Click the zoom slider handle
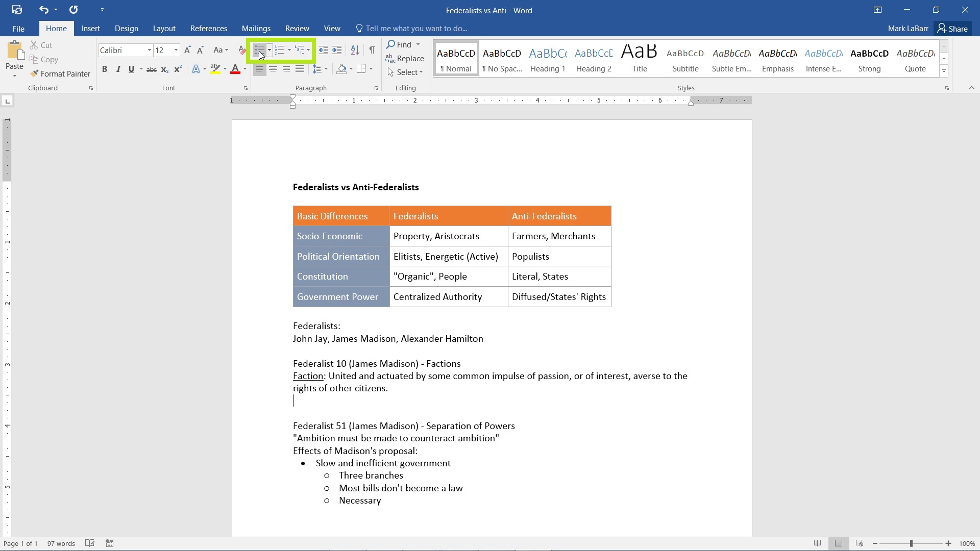The height and width of the screenshot is (551, 980). (x=911, y=543)
